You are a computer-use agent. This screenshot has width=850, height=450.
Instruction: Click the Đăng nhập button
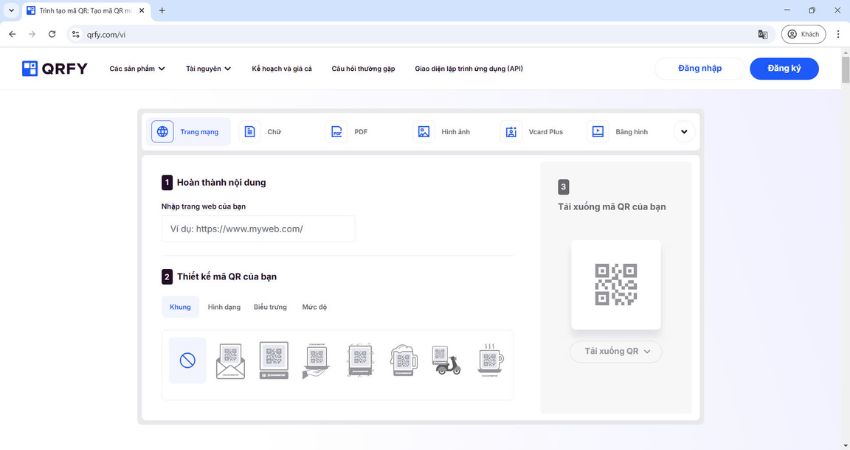click(700, 68)
